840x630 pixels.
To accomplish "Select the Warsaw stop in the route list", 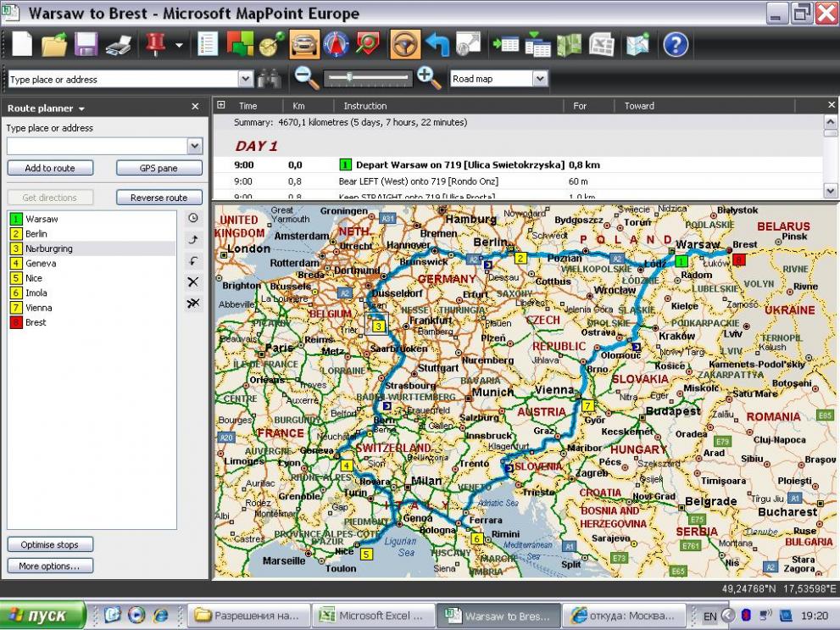I will [92, 219].
